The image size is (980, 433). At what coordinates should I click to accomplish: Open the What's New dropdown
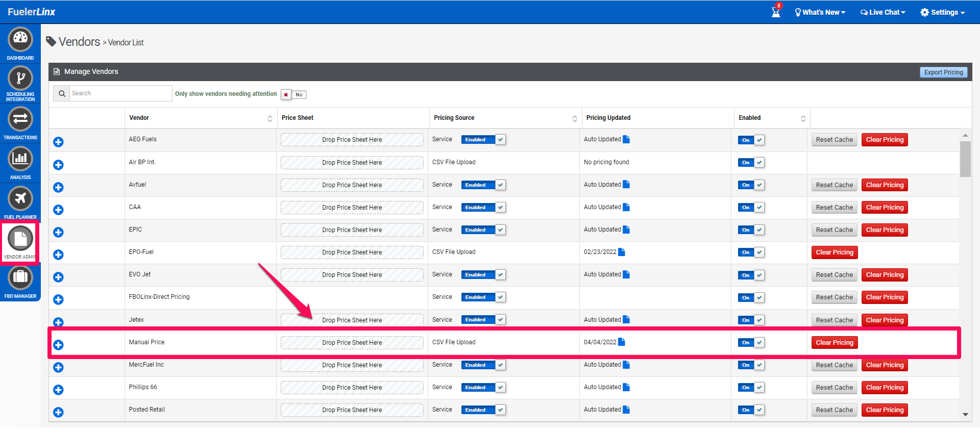820,12
